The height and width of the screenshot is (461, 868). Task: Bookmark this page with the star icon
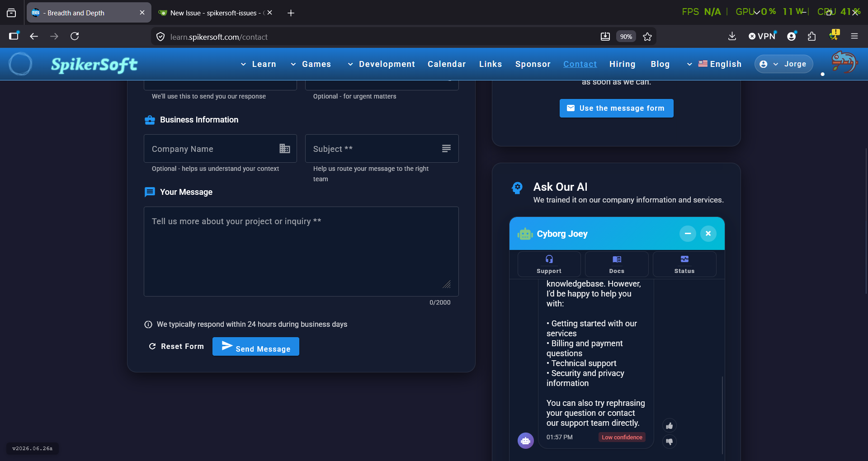click(x=647, y=37)
